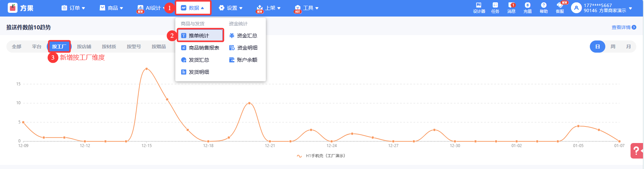Screen dimensions: 644x169
Task: Open the 工具 menu
Action: click(307, 8)
